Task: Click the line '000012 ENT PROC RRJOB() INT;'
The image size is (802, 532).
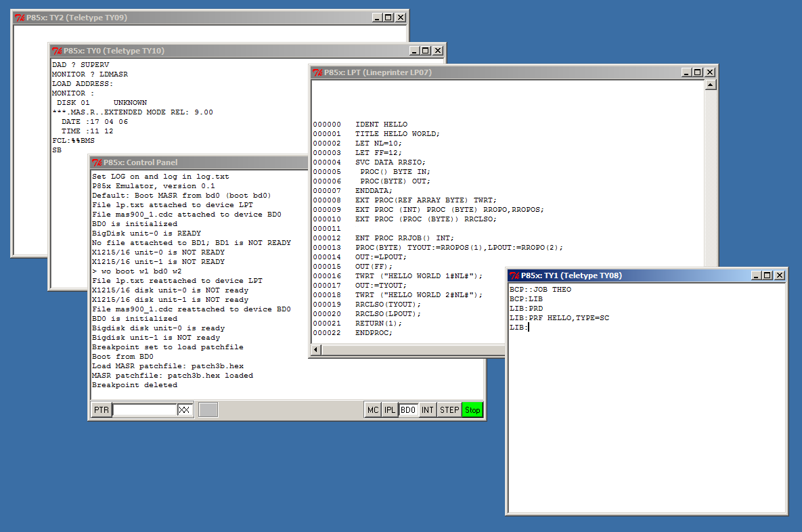Action: (384, 238)
